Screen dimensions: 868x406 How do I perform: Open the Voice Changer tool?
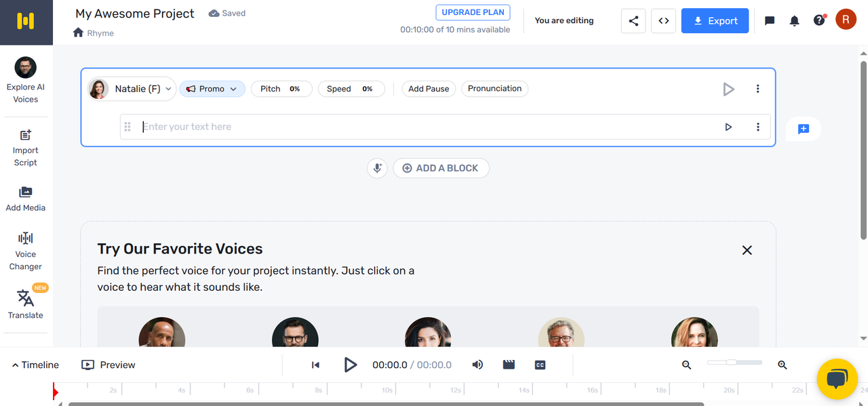(x=26, y=251)
